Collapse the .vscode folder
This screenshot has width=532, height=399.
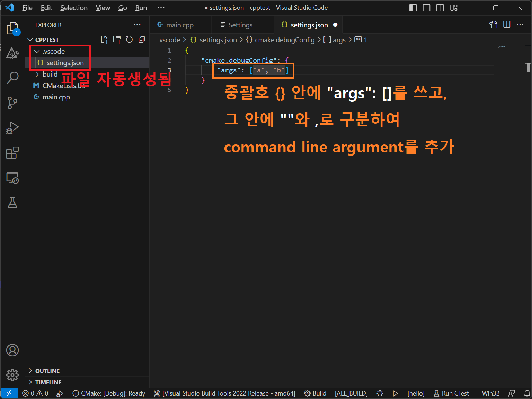coord(37,51)
